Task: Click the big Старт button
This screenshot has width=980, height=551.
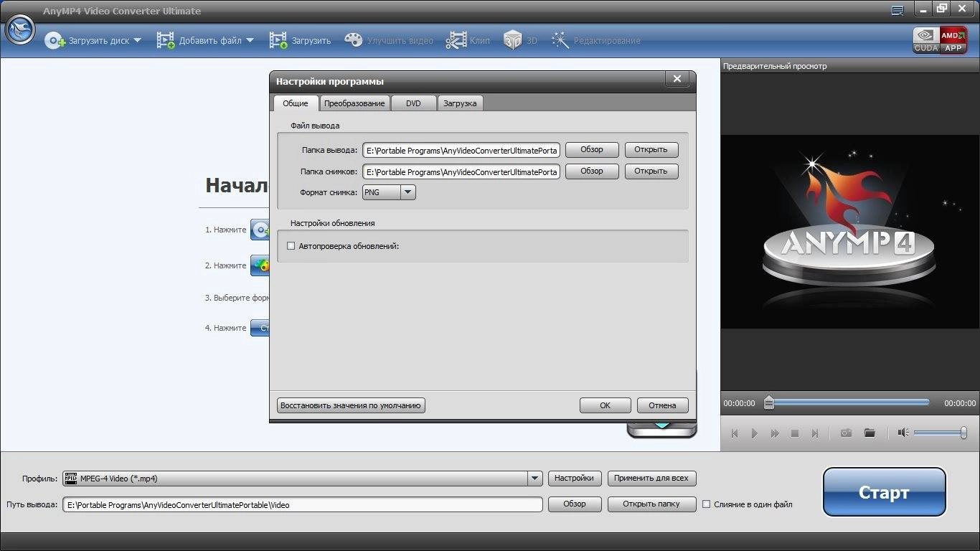Action: pos(884,492)
